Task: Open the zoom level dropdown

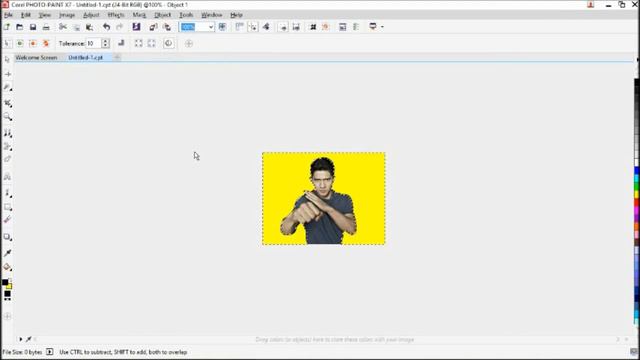Action: click(x=211, y=27)
